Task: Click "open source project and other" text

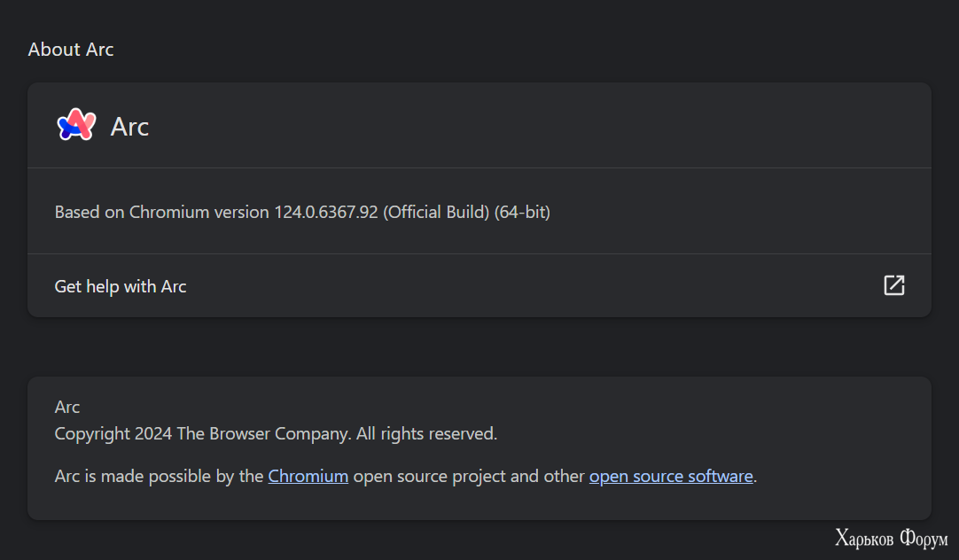Action: (469, 476)
